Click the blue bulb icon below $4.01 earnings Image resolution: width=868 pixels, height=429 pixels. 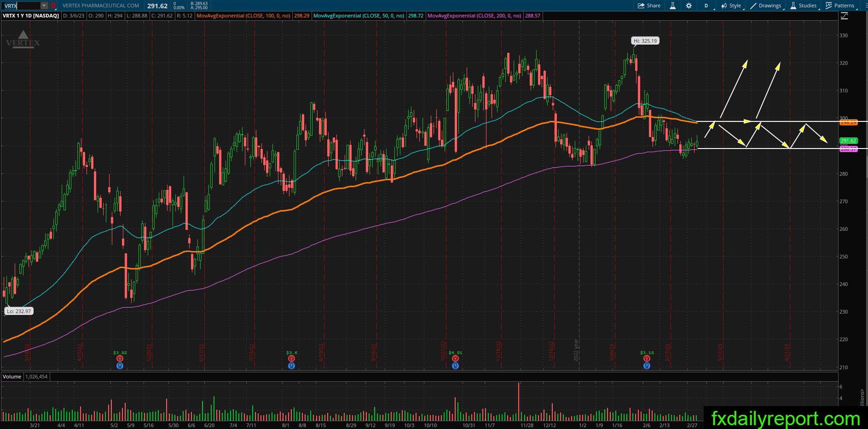click(455, 366)
